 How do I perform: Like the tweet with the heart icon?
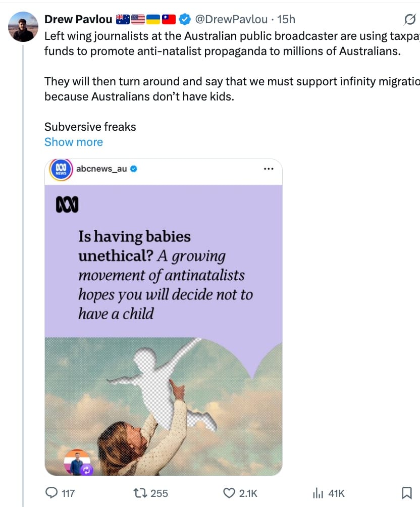229,493
